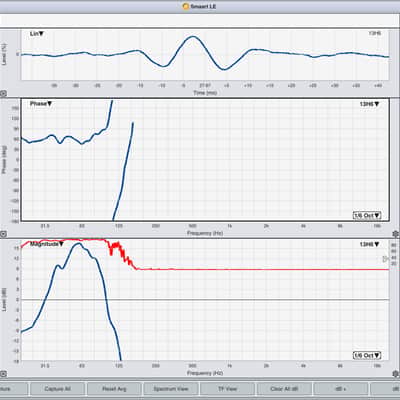Open trace selector dropdown in phase plot
Image resolution: width=400 pixels, height=400 pixels.
[x=369, y=104]
